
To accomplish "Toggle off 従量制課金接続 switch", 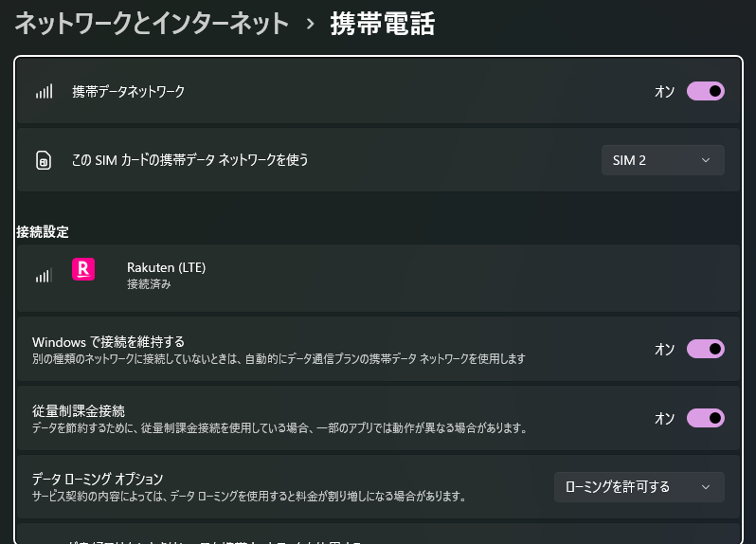I will point(705,418).
